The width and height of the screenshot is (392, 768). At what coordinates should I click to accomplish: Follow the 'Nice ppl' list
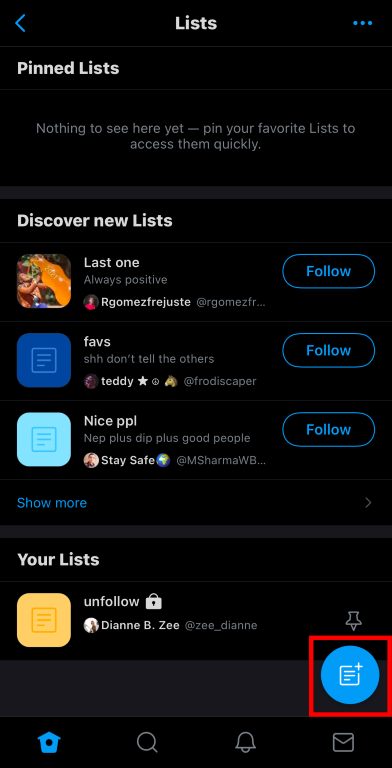pos(328,430)
